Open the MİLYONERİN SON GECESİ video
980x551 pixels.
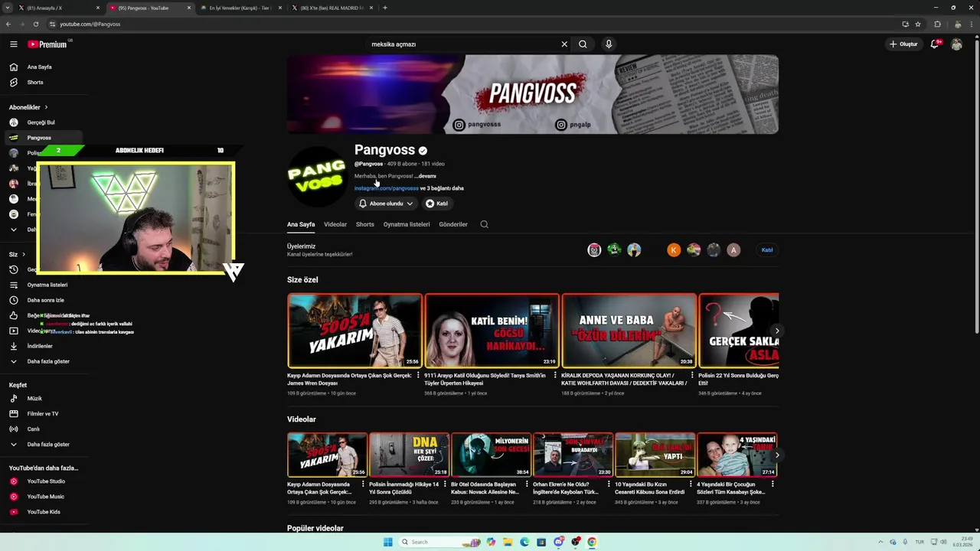(492, 455)
